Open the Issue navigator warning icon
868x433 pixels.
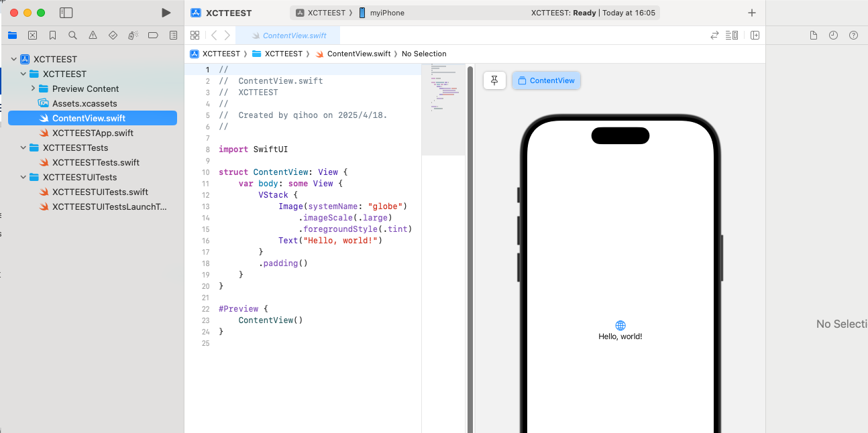pyautogui.click(x=93, y=35)
